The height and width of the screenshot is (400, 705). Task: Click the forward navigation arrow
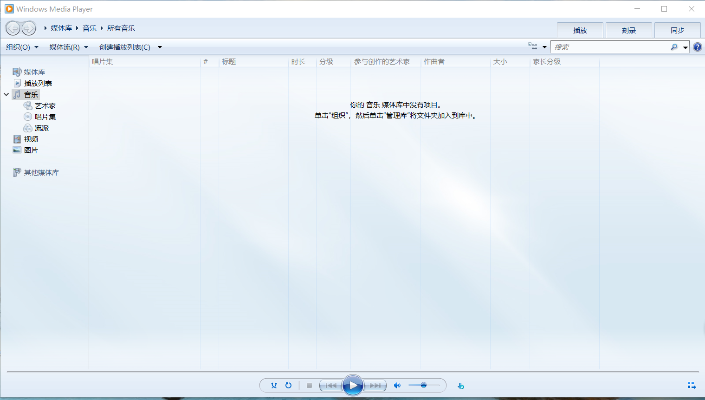click(x=29, y=28)
